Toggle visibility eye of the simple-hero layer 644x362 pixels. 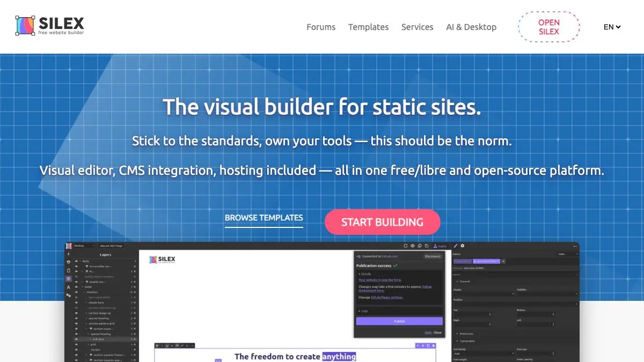tap(76, 302)
